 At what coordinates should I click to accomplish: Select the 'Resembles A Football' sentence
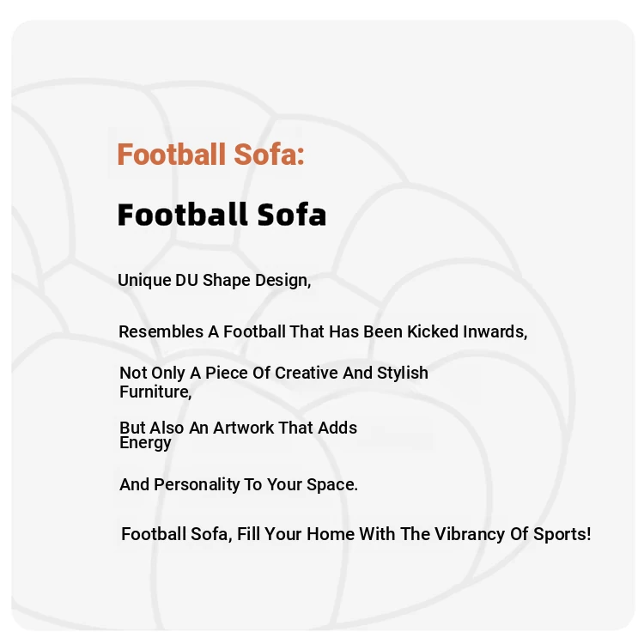tap(323, 331)
